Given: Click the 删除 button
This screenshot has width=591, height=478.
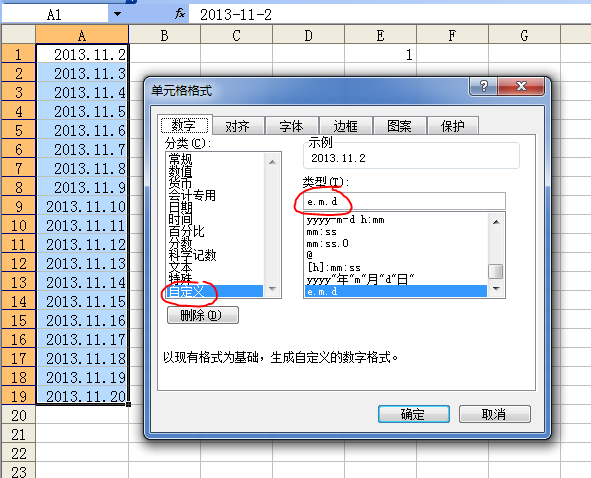Looking at the screenshot, I should click(x=203, y=315).
